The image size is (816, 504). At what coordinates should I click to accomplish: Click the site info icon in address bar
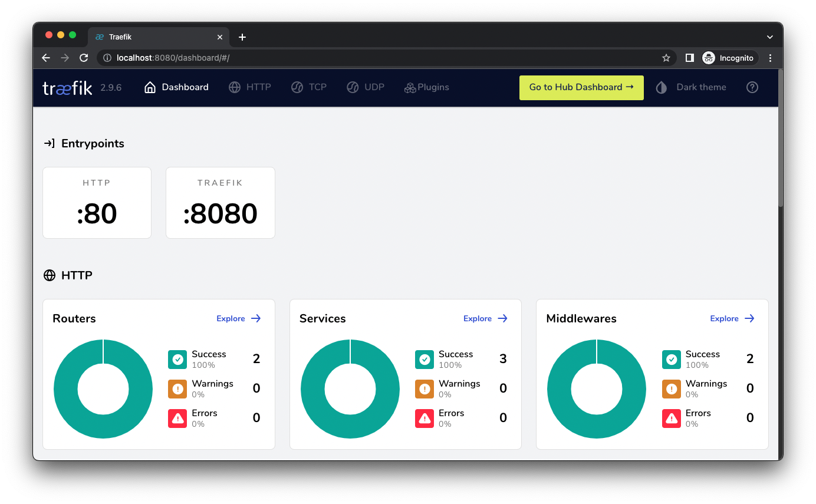107,58
